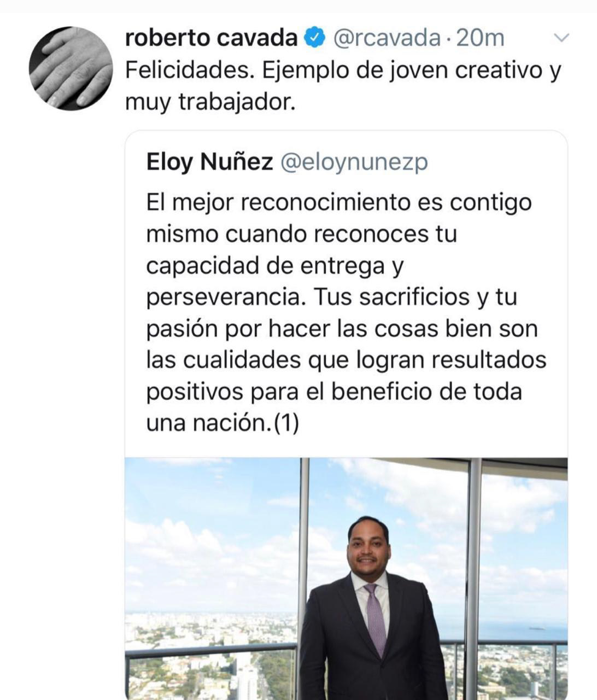
Task: Open roberto cavada's profile picture
Action: click(70, 68)
